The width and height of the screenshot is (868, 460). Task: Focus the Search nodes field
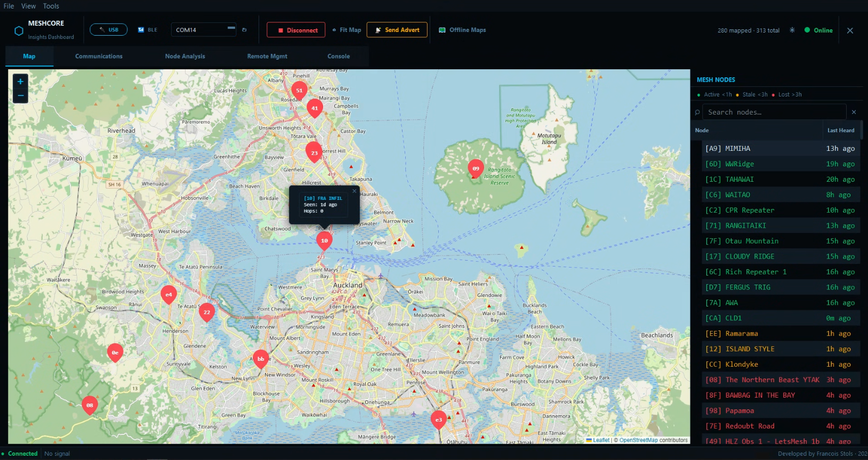pos(774,112)
